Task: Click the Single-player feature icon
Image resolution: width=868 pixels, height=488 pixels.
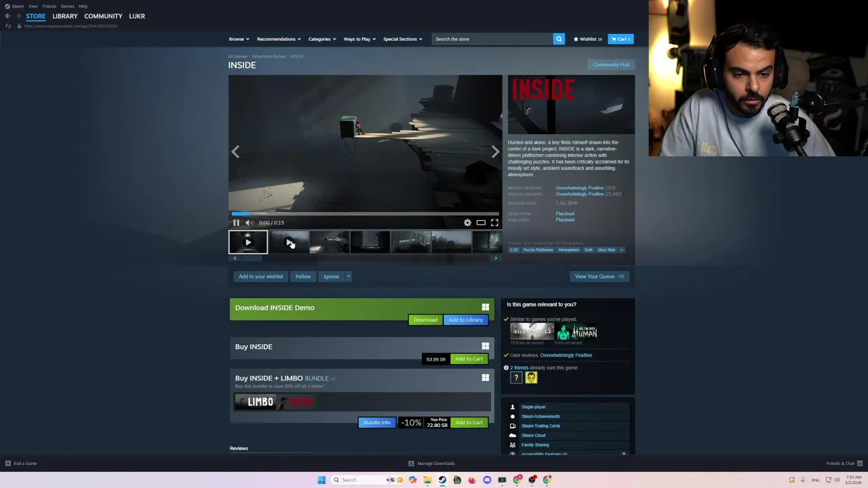Action: [513, 407]
